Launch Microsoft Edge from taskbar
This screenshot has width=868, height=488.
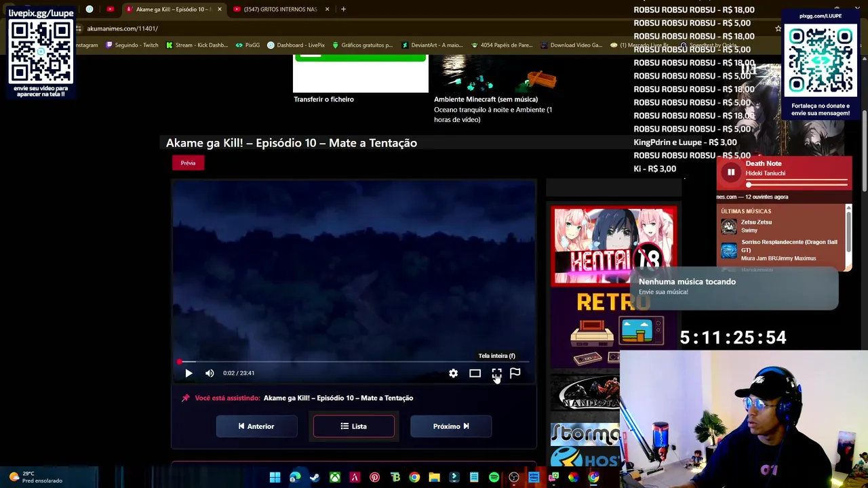point(295,478)
